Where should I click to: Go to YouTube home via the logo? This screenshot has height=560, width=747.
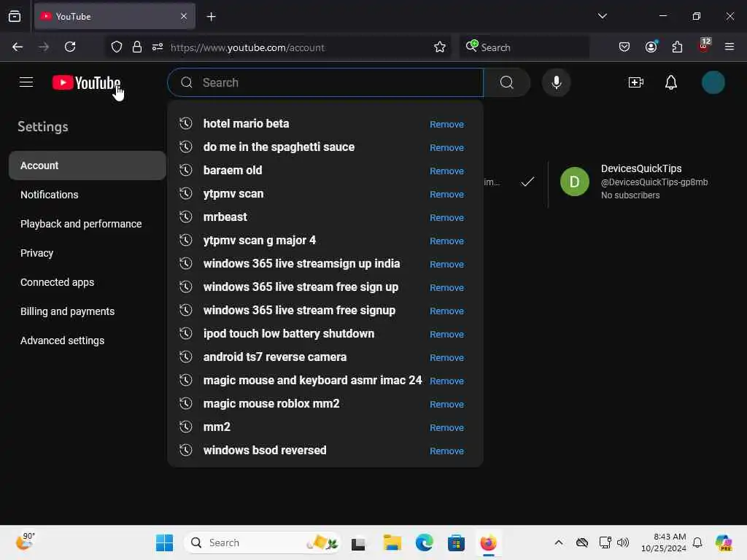click(x=86, y=82)
